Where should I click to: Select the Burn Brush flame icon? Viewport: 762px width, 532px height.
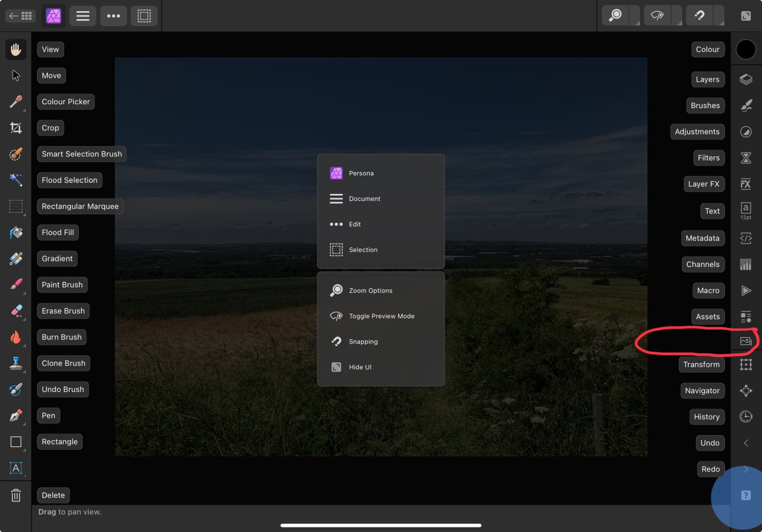click(x=16, y=337)
